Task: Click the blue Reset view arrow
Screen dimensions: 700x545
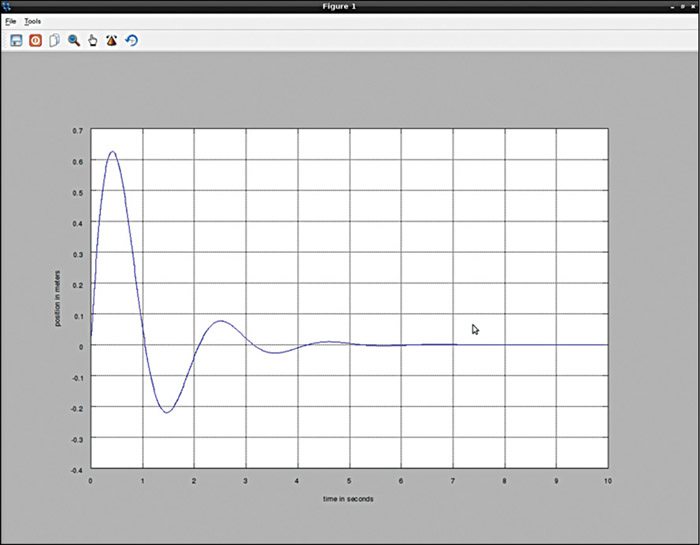Action: click(x=131, y=41)
